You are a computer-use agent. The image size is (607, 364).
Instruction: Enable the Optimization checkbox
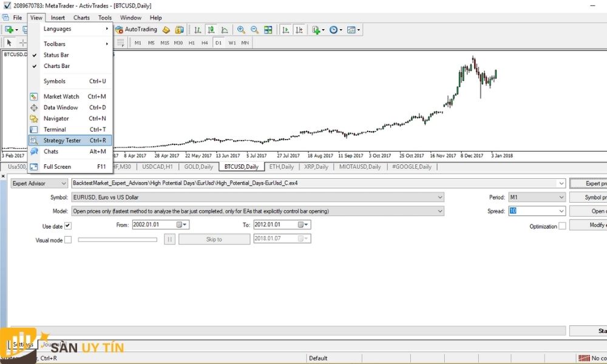(x=562, y=226)
